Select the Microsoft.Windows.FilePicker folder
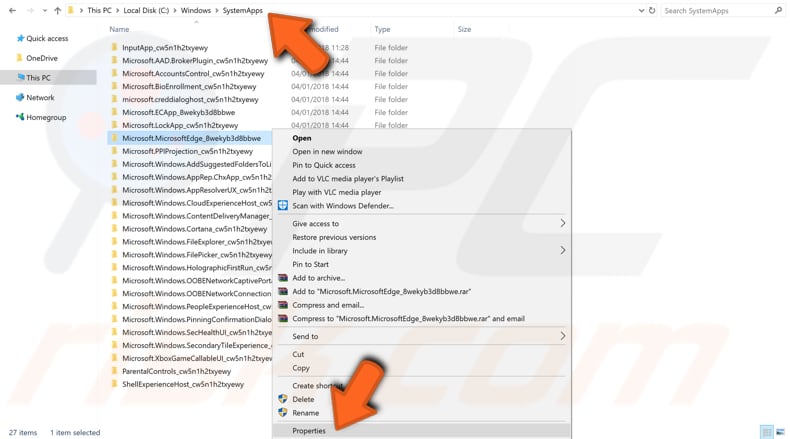The width and height of the screenshot is (790, 439). click(x=197, y=255)
